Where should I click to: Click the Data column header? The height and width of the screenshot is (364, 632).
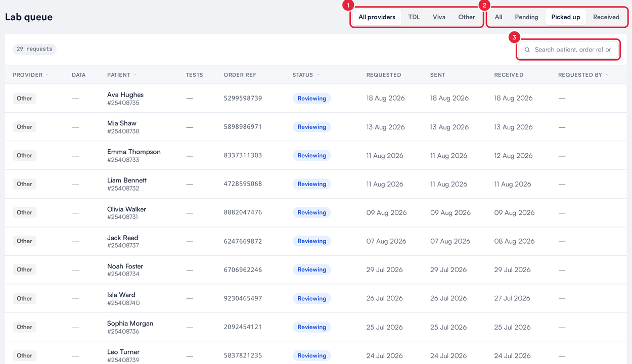78,75
